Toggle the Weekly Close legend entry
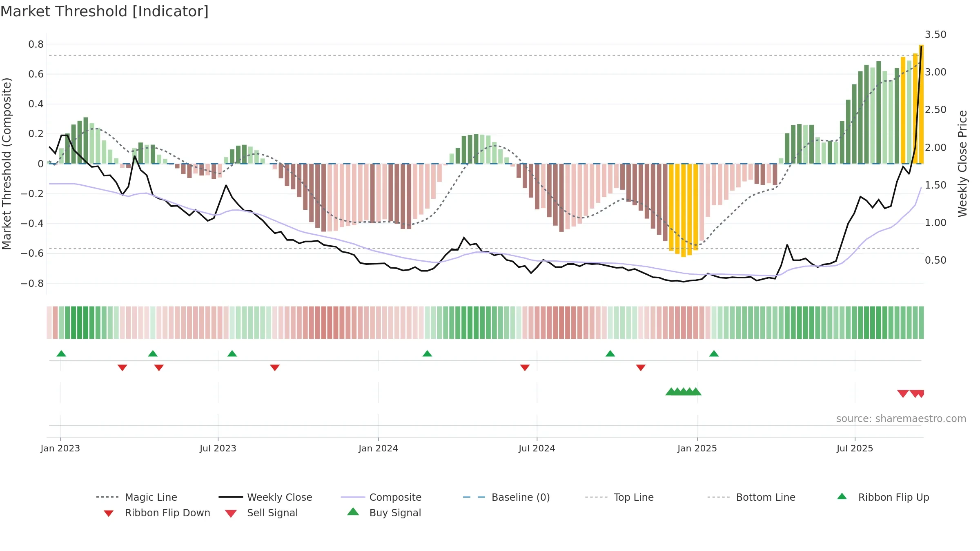The width and height of the screenshot is (980, 551). pyautogui.click(x=265, y=497)
